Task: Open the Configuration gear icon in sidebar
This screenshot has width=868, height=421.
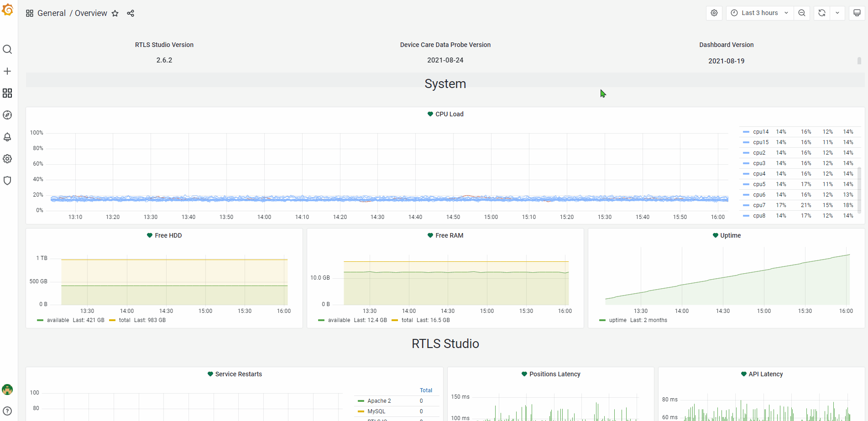Action: pyautogui.click(x=7, y=159)
